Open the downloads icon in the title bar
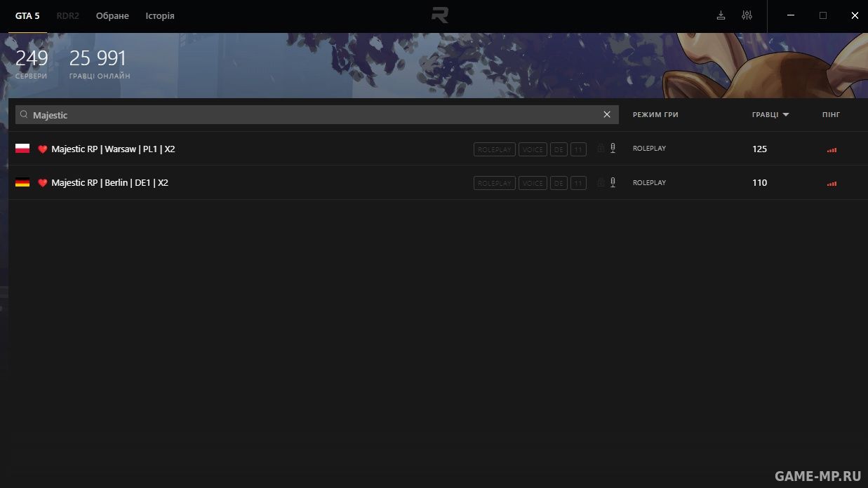 coord(721,15)
